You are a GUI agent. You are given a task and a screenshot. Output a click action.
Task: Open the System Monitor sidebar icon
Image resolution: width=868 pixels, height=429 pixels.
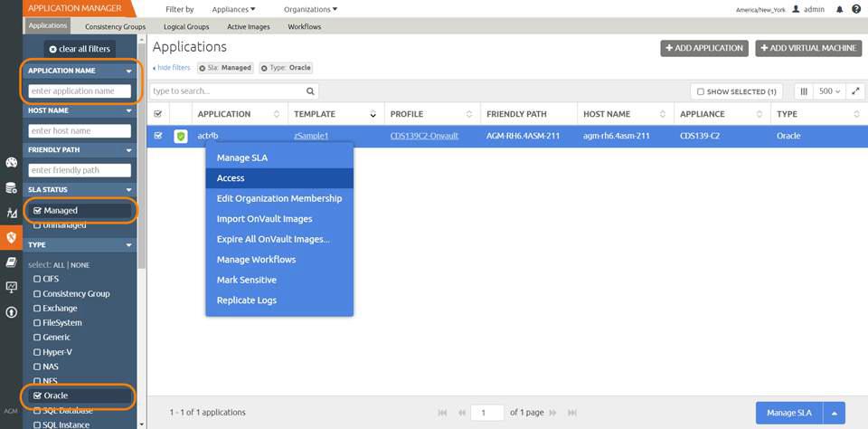11,287
